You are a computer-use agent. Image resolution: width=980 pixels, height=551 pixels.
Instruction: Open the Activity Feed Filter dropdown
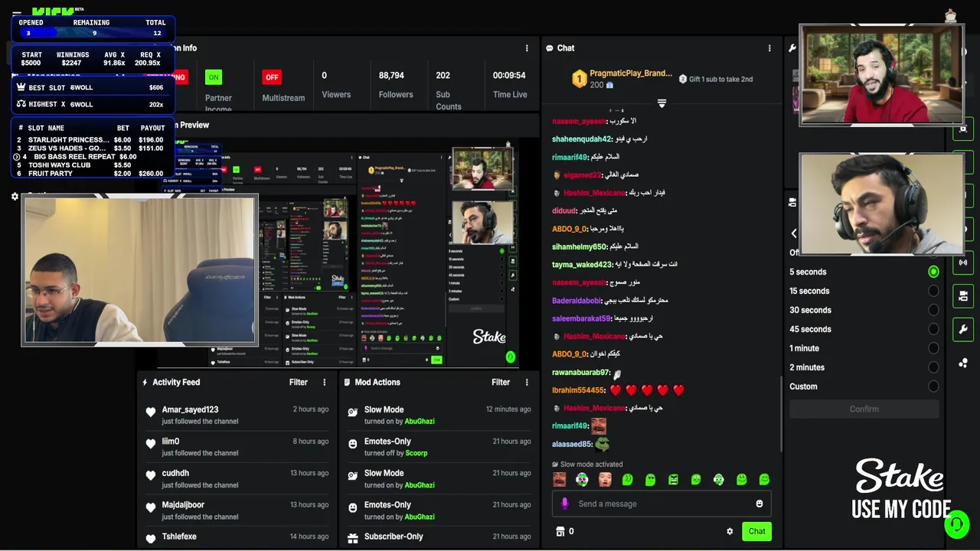coord(299,383)
